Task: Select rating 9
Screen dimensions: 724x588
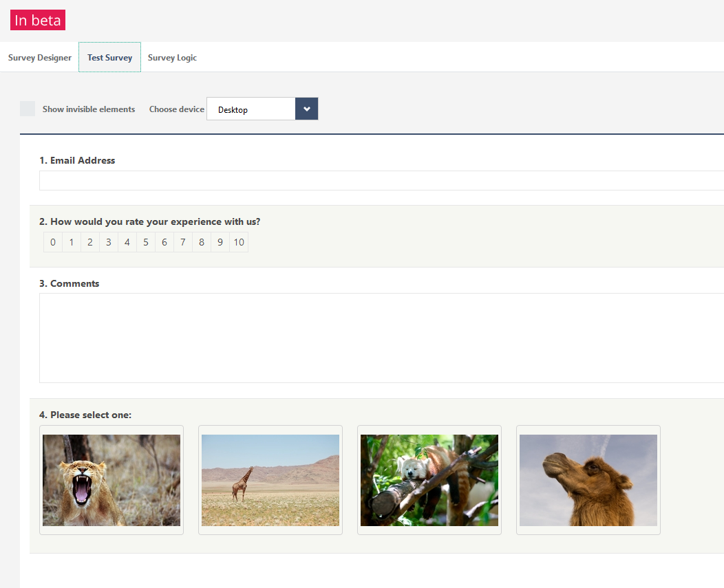Action: tap(220, 242)
